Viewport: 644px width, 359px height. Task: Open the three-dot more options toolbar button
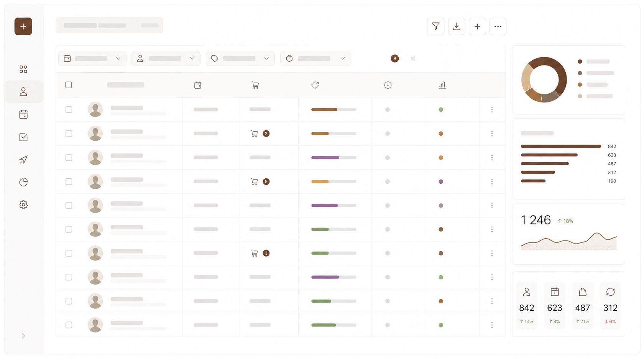click(498, 26)
